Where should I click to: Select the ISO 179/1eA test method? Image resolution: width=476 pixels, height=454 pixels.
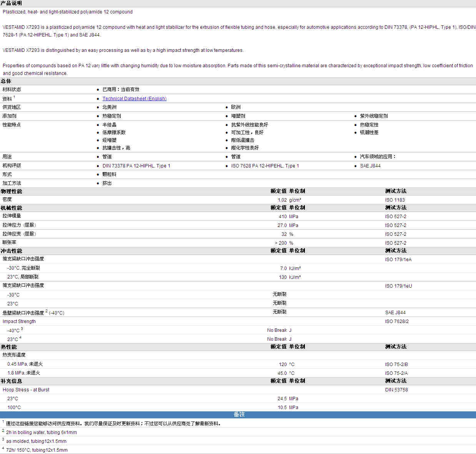tap(398, 260)
